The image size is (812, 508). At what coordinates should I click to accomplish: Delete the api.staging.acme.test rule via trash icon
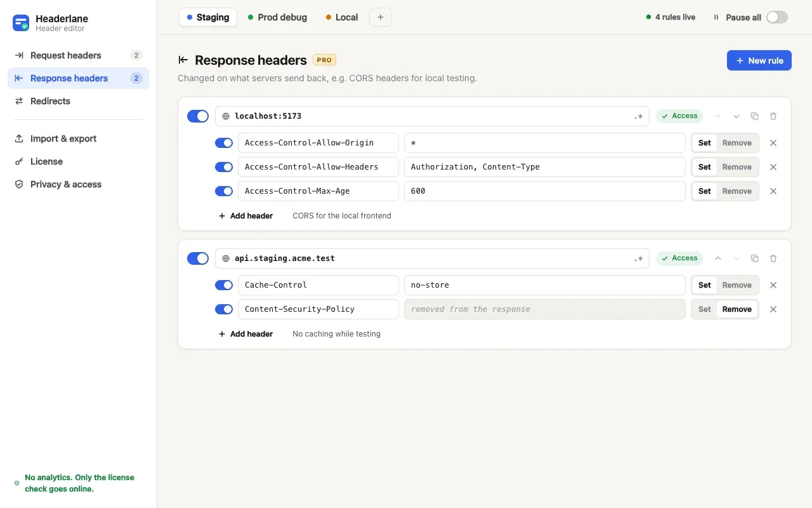click(x=773, y=258)
